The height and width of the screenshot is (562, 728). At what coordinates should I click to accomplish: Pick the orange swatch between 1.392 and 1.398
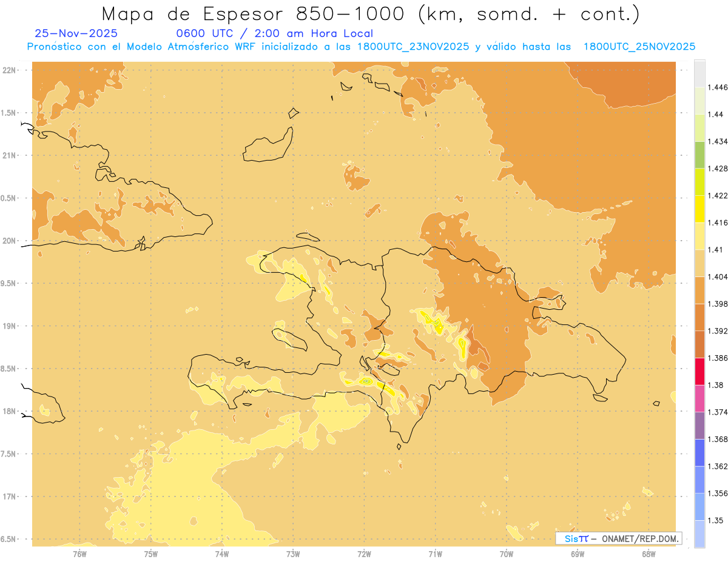click(699, 317)
